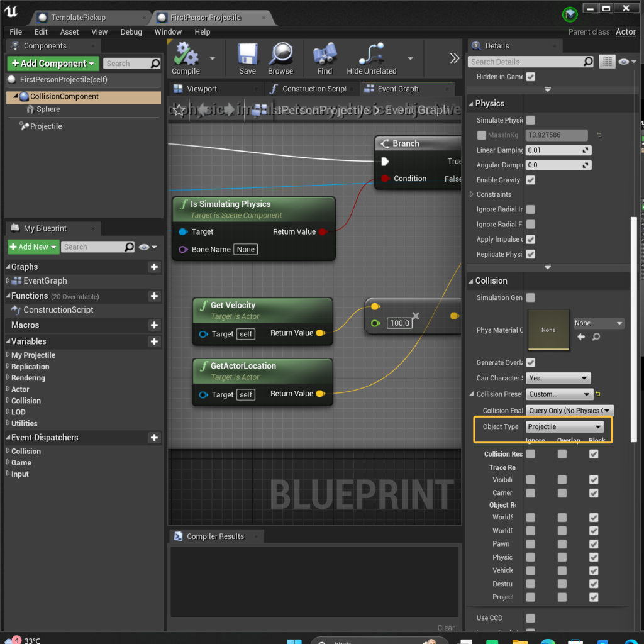Add a new function with plus

155,296
